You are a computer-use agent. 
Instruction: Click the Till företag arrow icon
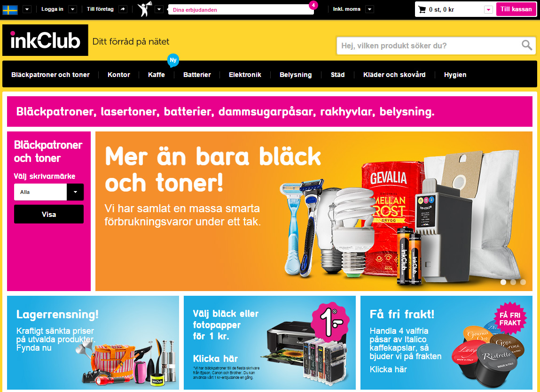coord(123,9)
